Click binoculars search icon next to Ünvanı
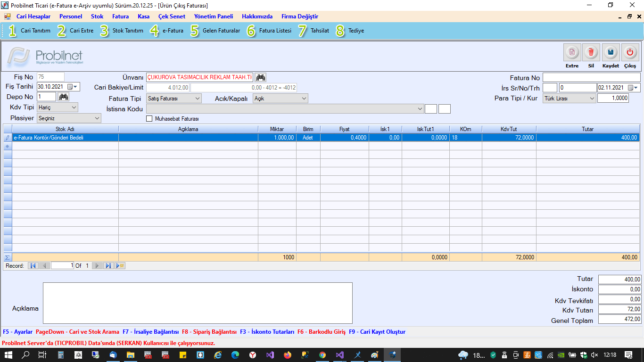 (261, 77)
